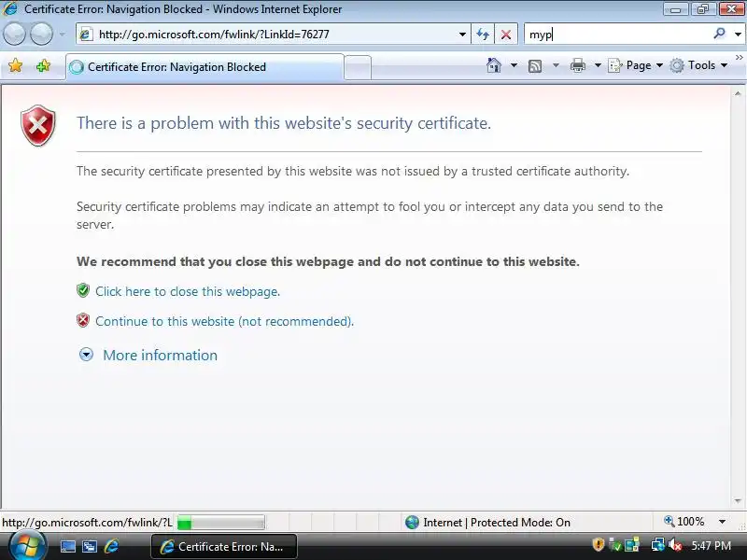747x560 pixels.
Task: Click Switch between windows quick launch icon
Action: 90,547
